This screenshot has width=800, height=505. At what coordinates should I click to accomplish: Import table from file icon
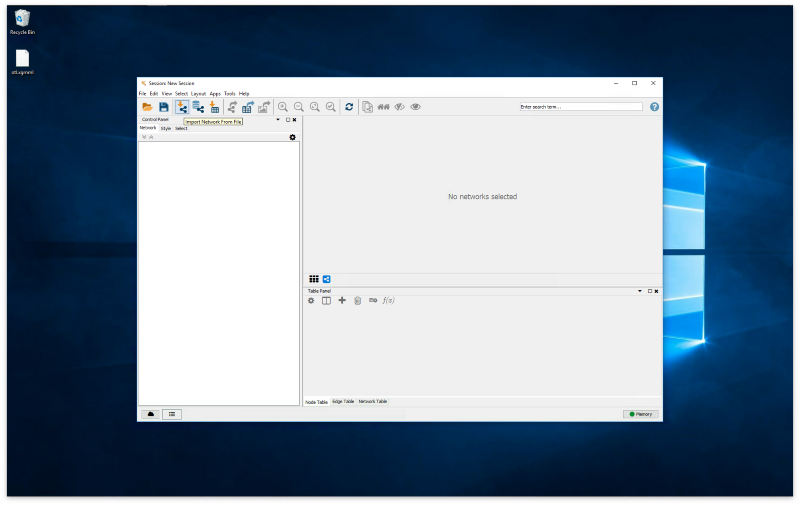pos(214,107)
